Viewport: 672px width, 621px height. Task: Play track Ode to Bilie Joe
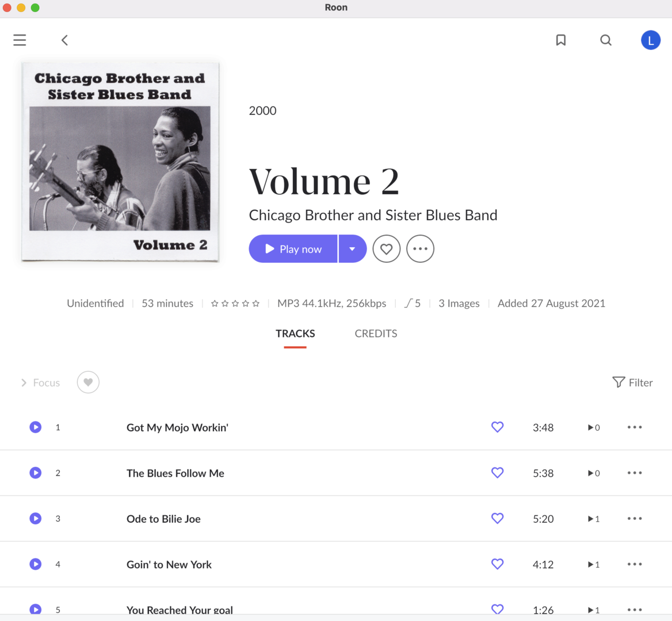coord(36,518)
